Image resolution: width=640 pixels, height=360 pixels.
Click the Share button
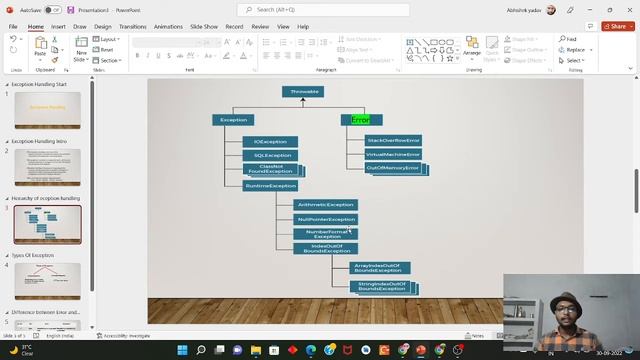[618, 27]
